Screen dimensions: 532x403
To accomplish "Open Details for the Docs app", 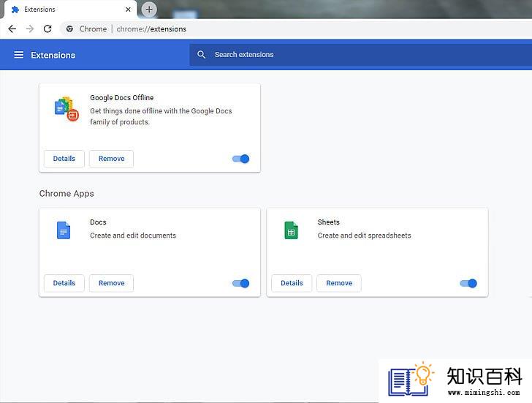I will (64, 283).
